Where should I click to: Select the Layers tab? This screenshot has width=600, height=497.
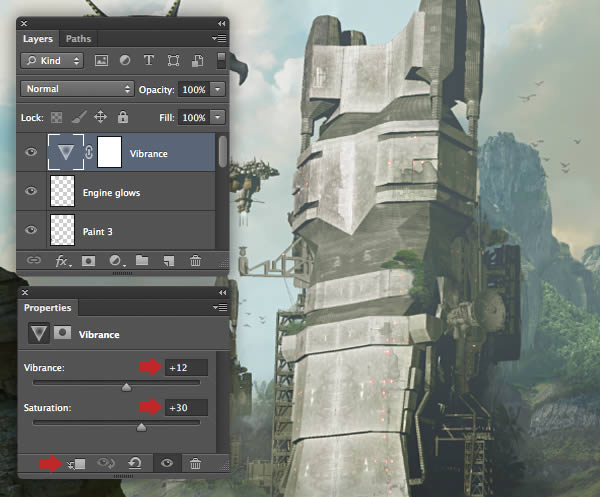point(38,39)
